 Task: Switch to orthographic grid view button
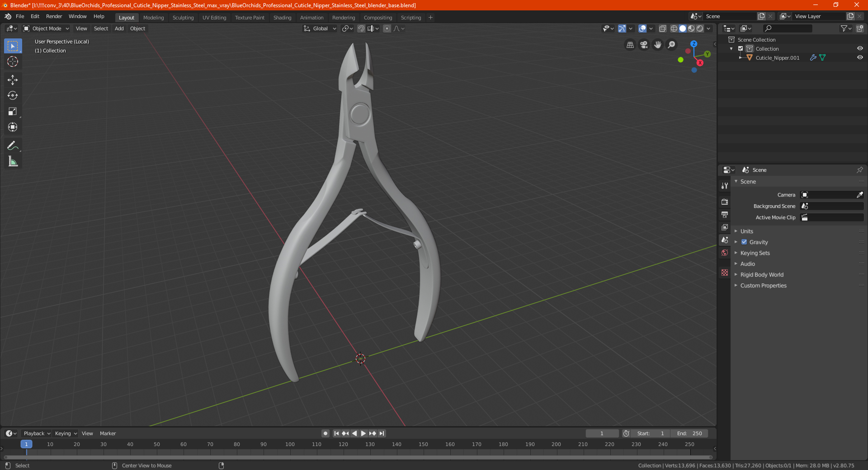pyautogui.click(x=630, y=45)
